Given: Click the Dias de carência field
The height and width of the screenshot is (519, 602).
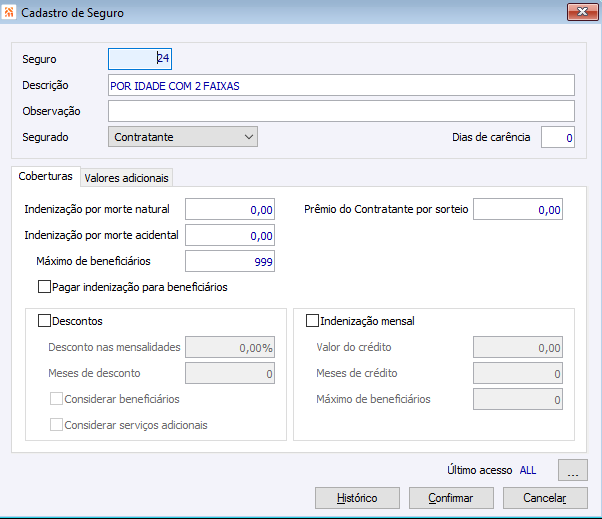Looking at the screenshot, I should (x=557, y=137).
